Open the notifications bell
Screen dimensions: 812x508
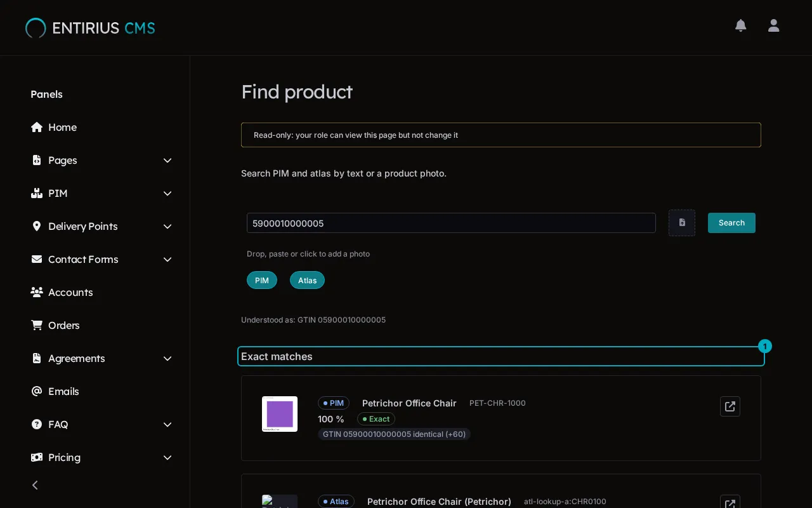pyautogui.click(x=740, y=25)
